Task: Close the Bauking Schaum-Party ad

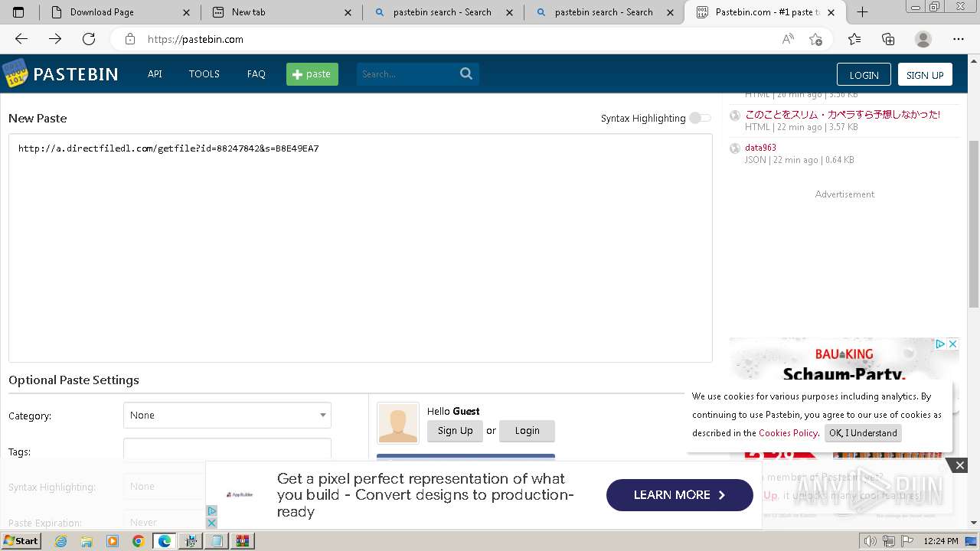Action: 952,344
